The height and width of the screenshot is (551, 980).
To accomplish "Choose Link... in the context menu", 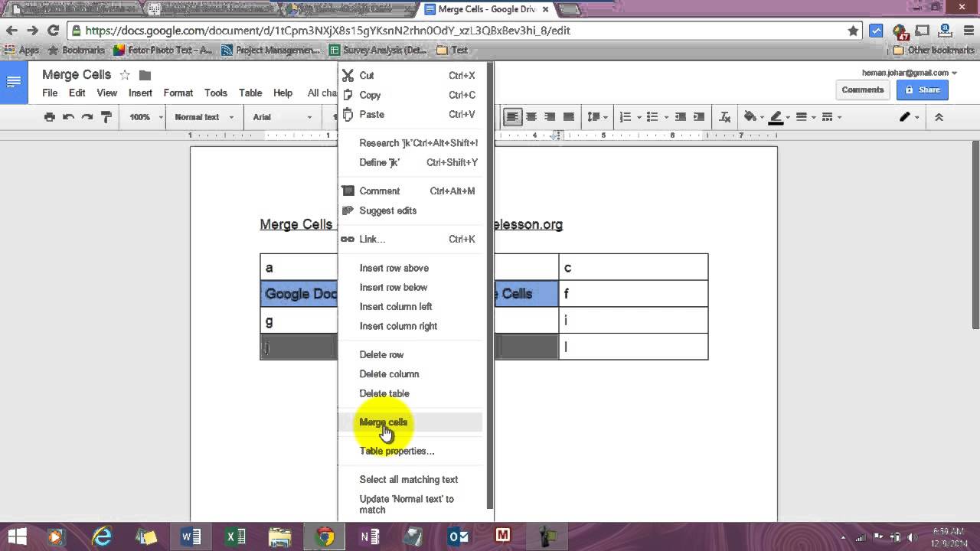I will tap(410, 239).
